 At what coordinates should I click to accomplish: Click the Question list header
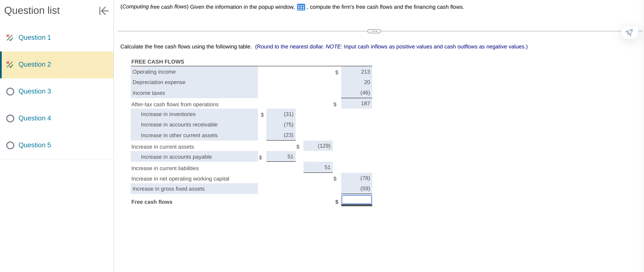(31, 10)
